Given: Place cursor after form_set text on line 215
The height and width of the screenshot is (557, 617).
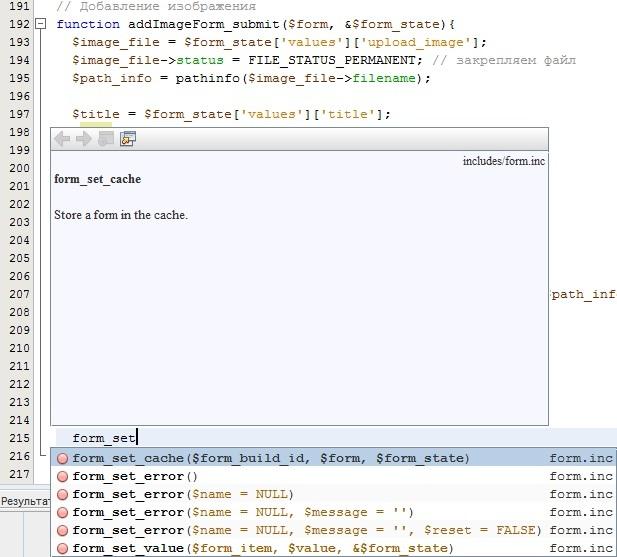Looking at the screenshot, I should pos(136,438).
